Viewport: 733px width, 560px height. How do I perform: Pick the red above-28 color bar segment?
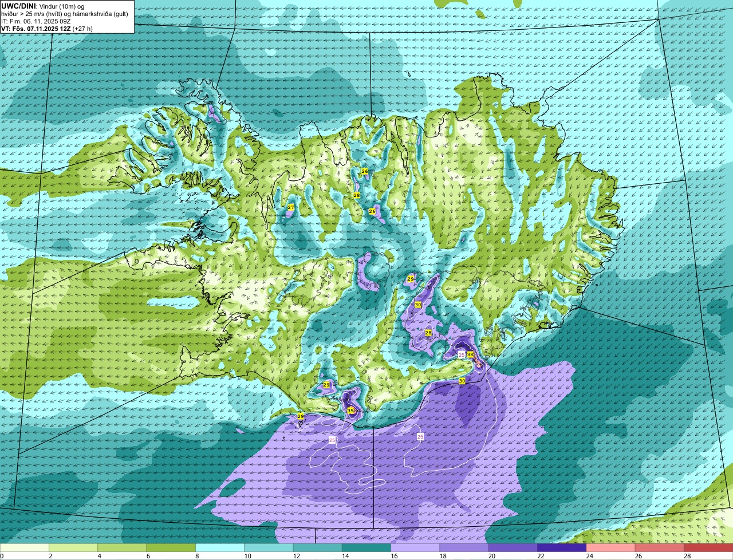(708, 548)
